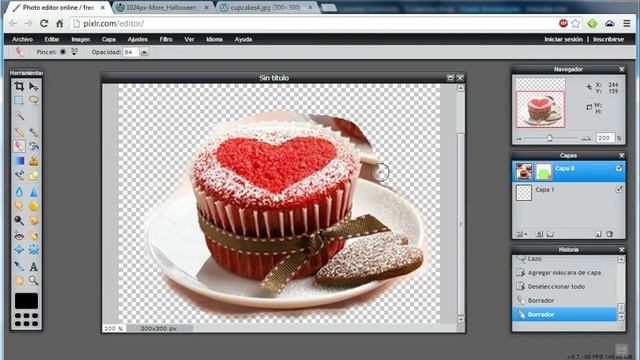Open the Ayuda menu
This screenshot has height=360, width=640.
coord(243,39)
